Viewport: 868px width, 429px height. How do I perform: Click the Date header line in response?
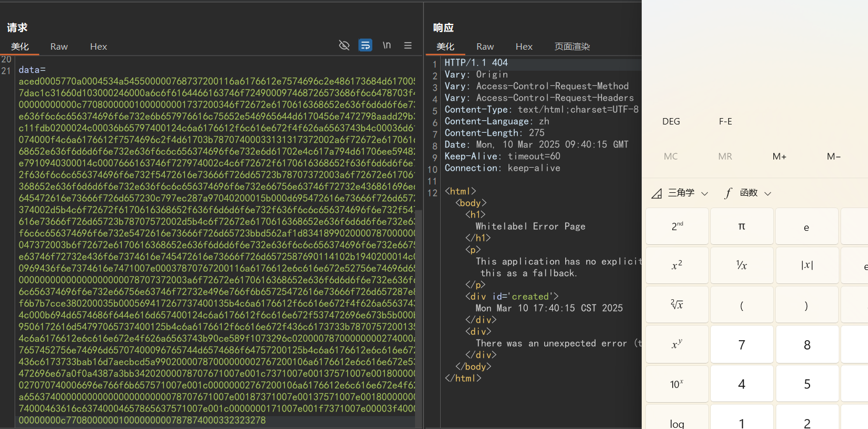pyautogui.click(x=537, y=144)
